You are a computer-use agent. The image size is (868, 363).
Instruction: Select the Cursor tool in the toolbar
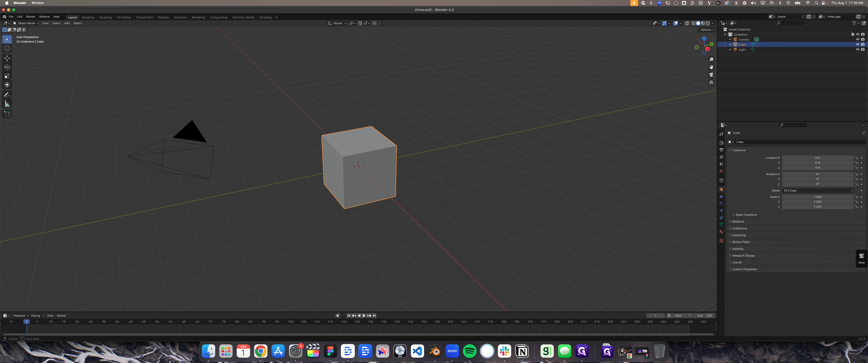(7, 48)
